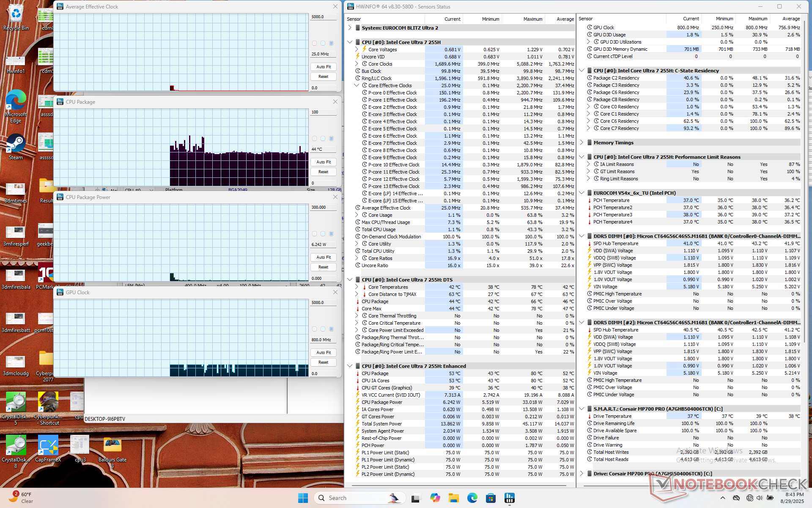Show hidden system tray icons

click(x=722, y=498)
